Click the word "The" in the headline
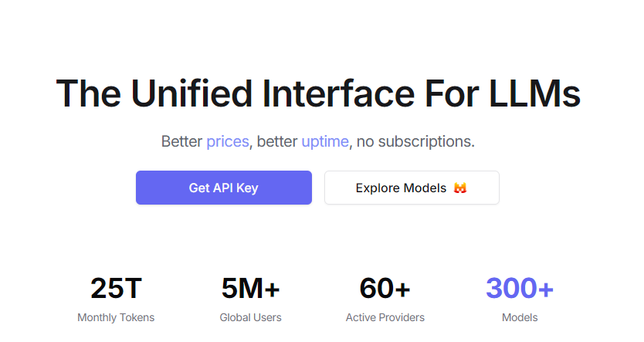Screen dimensions: 644x342 88,93
